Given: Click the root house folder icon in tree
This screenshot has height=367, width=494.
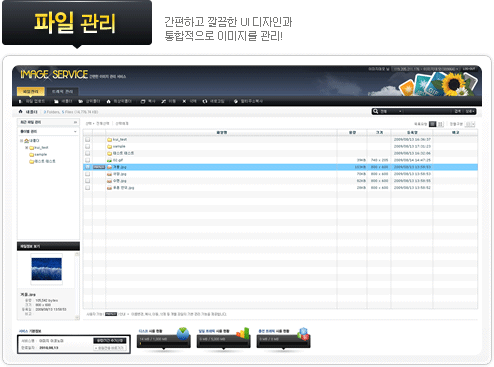Looking at the screenshot, I should pyautogui.click(x=27, y=141).
